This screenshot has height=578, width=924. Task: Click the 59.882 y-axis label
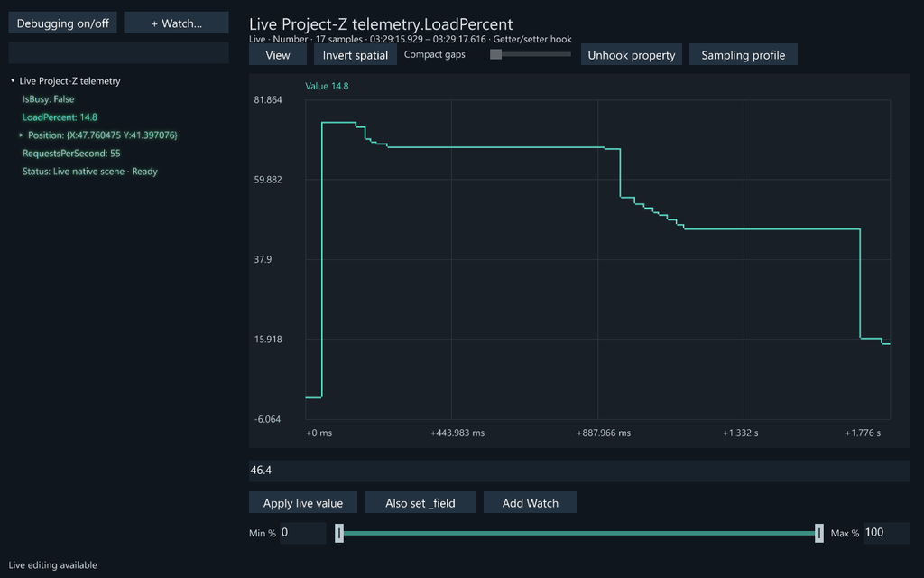268,180
